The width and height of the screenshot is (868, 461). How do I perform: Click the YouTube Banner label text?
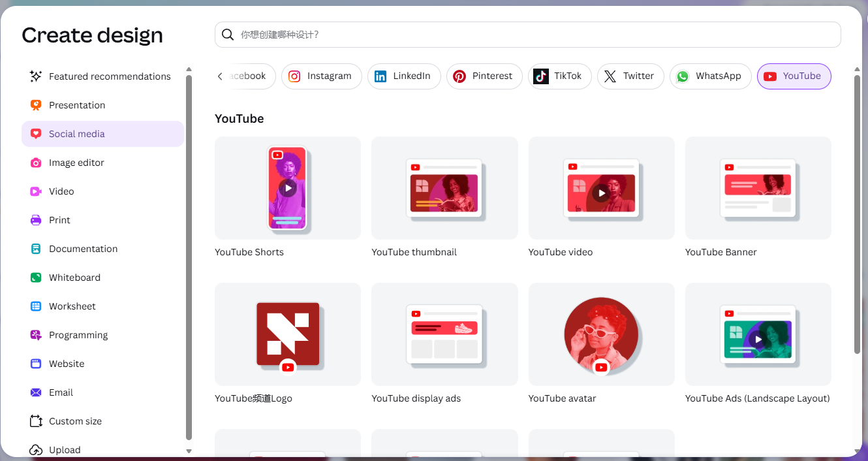coord(721,252)
